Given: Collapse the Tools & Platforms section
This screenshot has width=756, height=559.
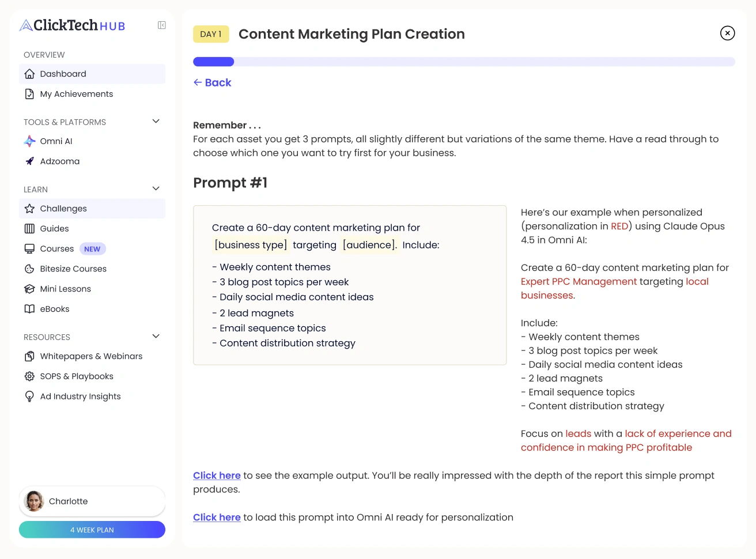Looking at the screenshot, I should point(156,121).
